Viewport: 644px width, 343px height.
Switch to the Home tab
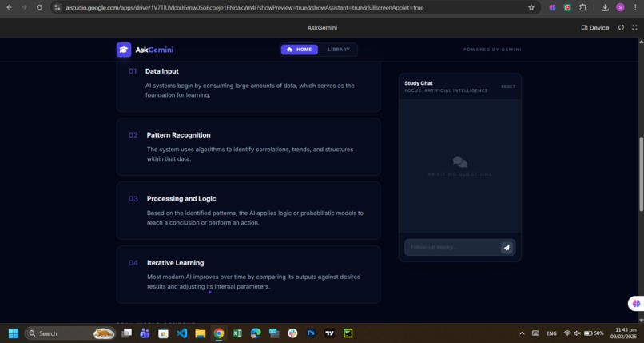tap(300, 50)
